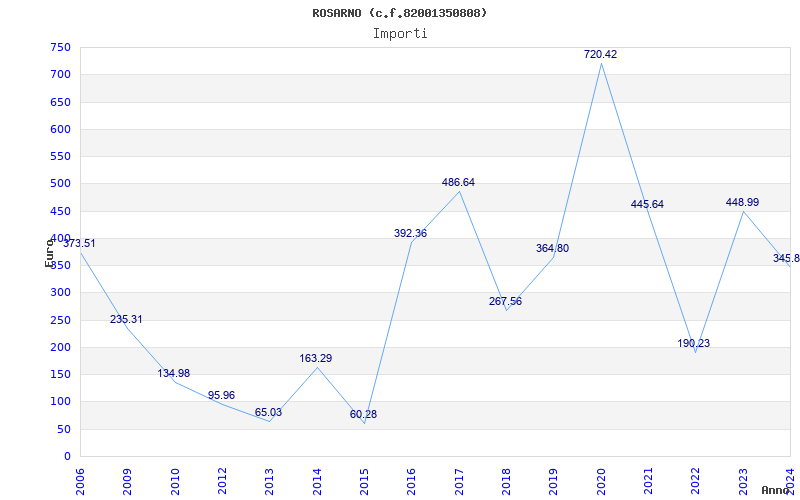
Task: Click the y-axis value 650
Action: 60,102
